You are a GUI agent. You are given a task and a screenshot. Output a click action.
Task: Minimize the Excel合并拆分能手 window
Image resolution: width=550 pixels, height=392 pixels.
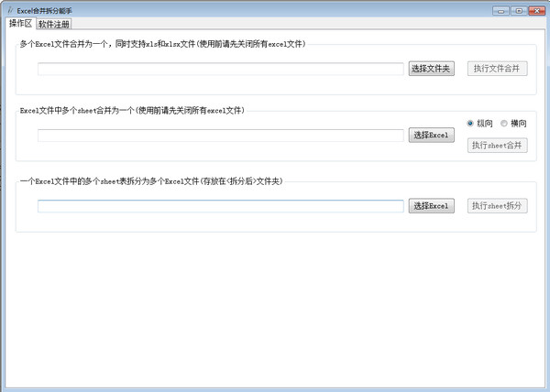[x=500, y=11]
